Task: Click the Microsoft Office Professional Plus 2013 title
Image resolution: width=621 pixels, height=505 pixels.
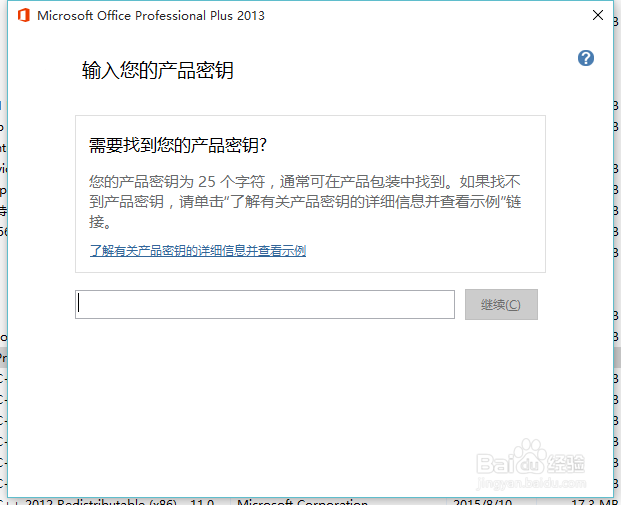Action: (151, 16)
